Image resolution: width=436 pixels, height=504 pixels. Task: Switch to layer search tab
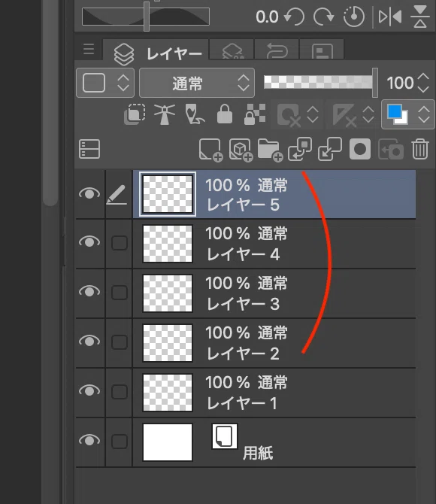(232, 50)
